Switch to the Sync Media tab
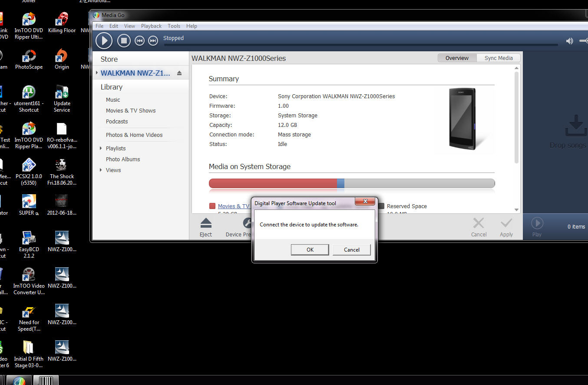588x385 pixels. point(499,58)
